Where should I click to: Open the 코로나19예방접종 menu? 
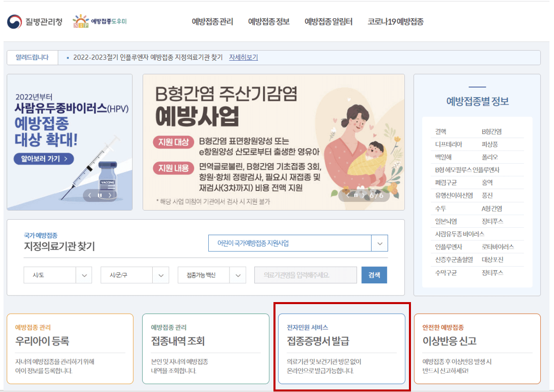point(395,22)
